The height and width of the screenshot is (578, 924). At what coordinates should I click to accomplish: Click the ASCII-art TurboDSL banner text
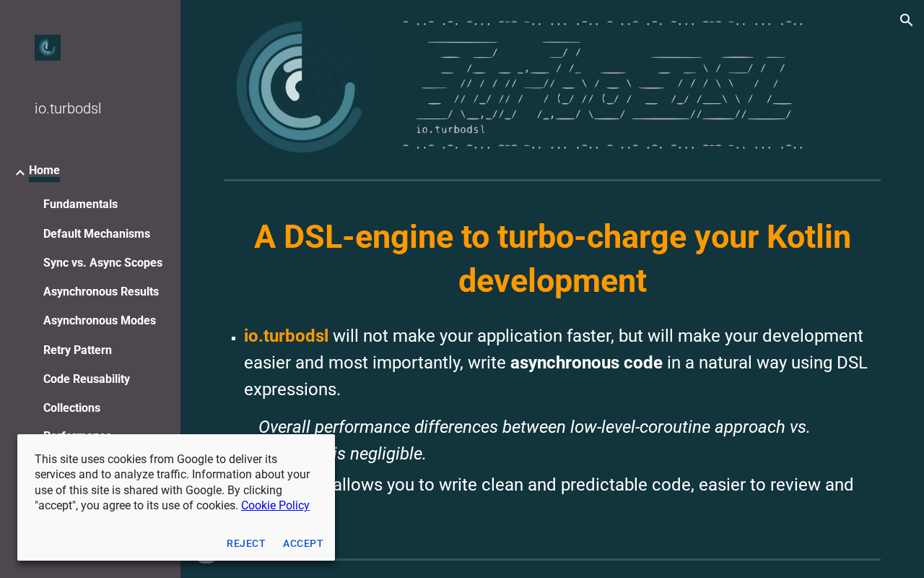(x=603, y=85)
